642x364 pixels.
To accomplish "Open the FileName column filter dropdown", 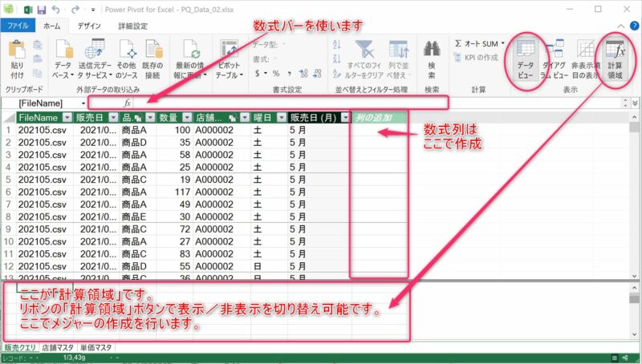I will 67,118.
